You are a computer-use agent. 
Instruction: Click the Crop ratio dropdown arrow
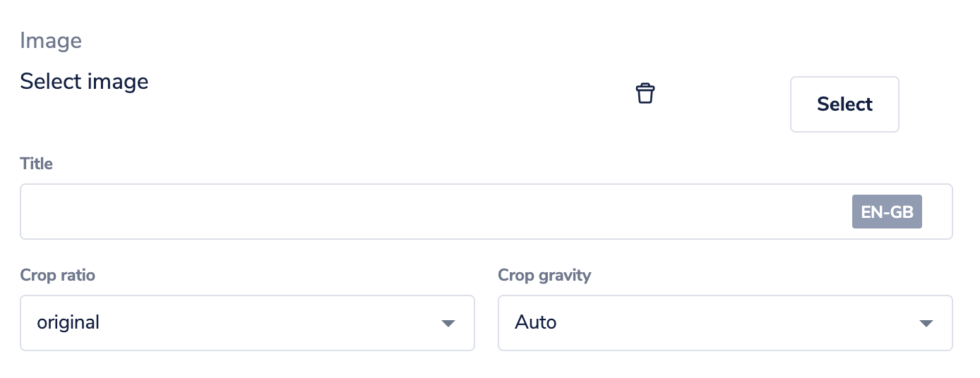(x=448, y=324)
